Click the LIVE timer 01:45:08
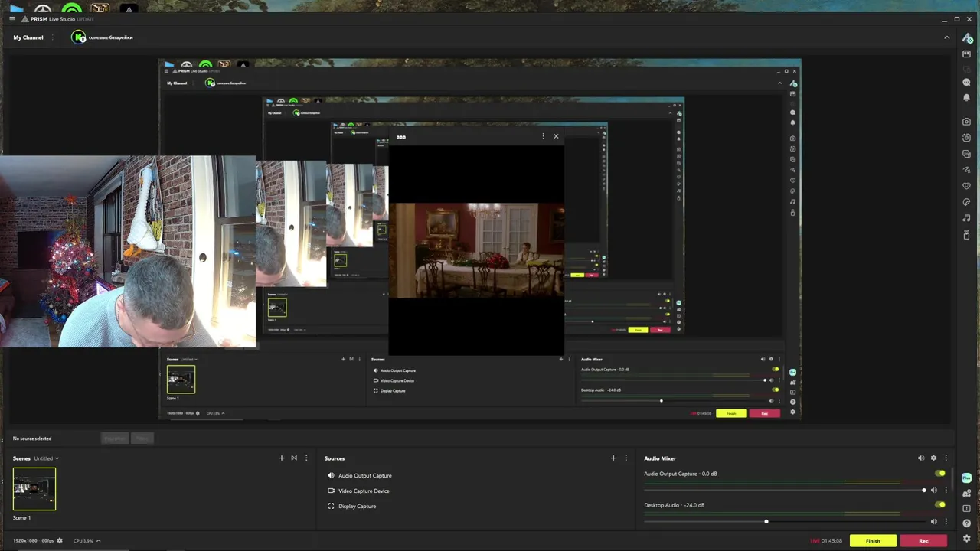This screenshot has height=551, width=980. coord(826,541)
